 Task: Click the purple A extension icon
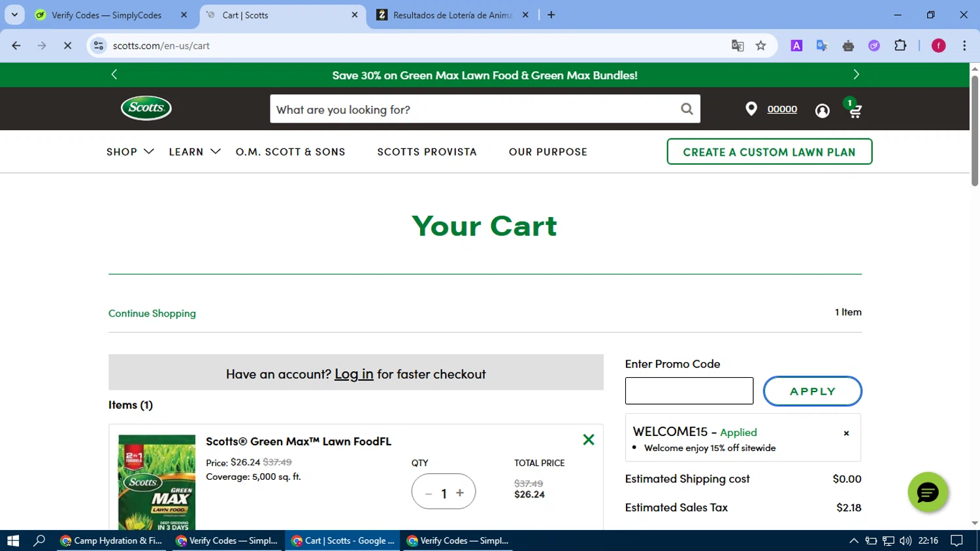click(796, 46)
